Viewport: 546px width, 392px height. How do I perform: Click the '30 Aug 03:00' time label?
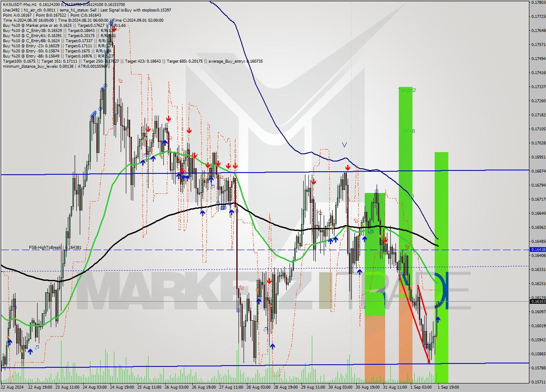pos(340,387)
